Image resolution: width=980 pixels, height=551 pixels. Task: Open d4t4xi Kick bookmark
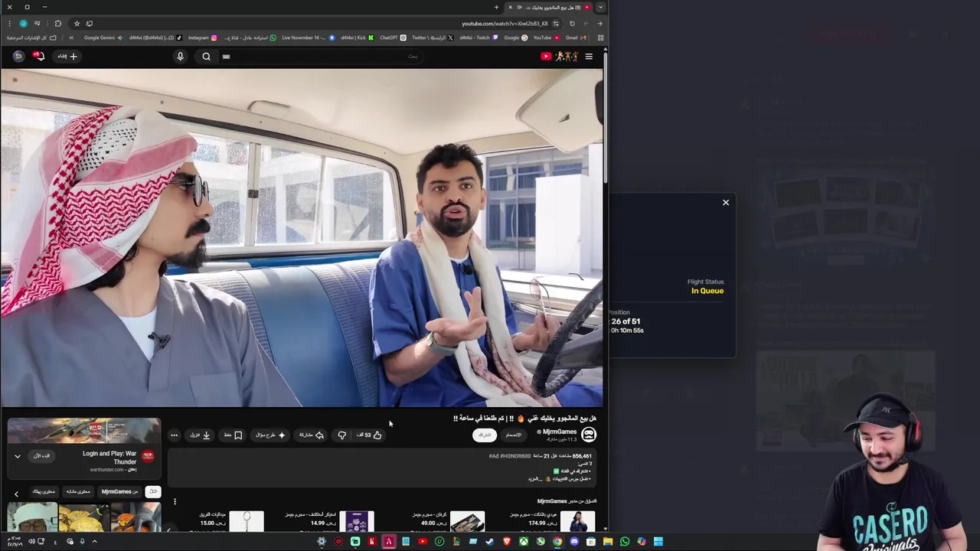(x=358, y=37)
